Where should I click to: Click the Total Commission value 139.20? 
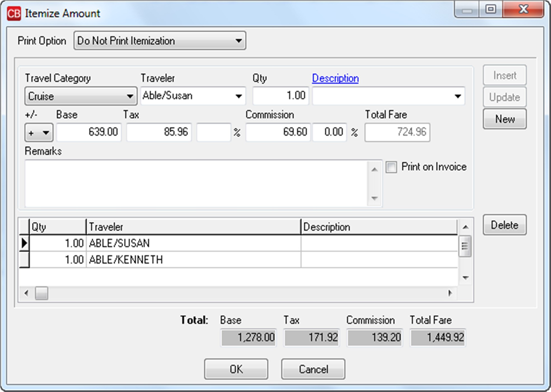pyautogui.click(x=375, y=338)
